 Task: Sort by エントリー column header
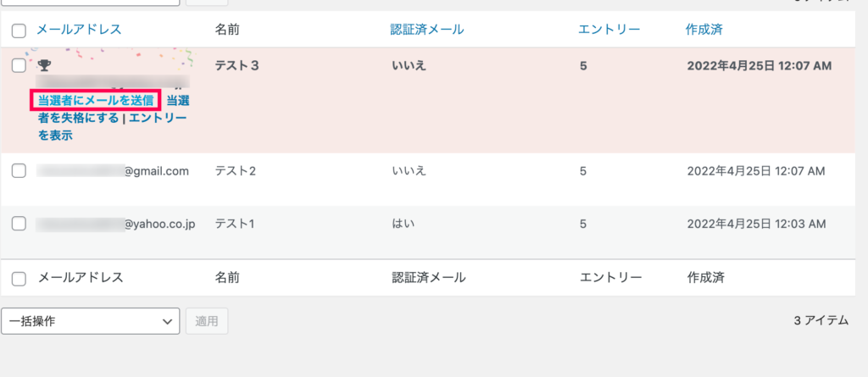coord(609,30)
